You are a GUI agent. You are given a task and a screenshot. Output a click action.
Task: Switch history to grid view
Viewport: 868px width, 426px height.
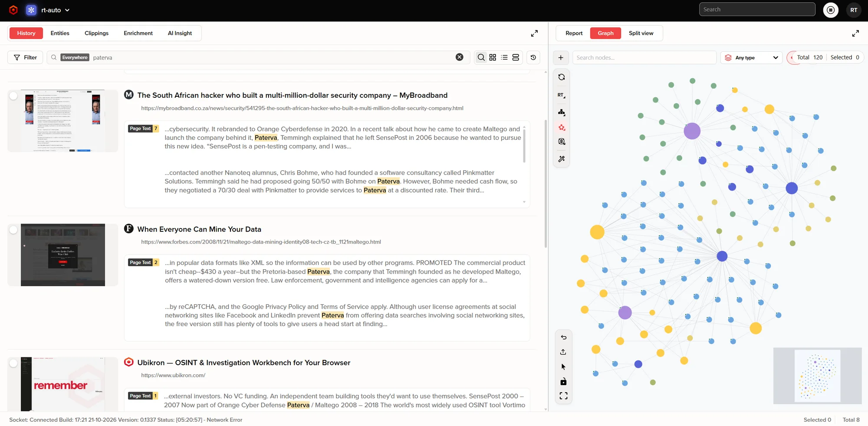click(493, 57)
